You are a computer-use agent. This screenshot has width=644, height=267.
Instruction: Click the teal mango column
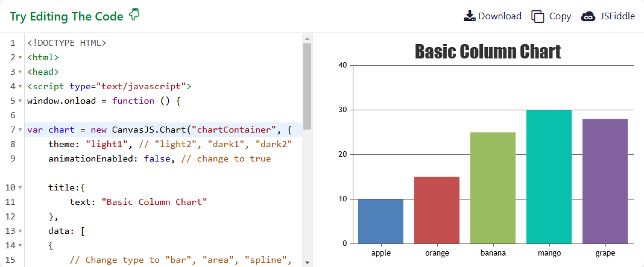coord(549,177)
